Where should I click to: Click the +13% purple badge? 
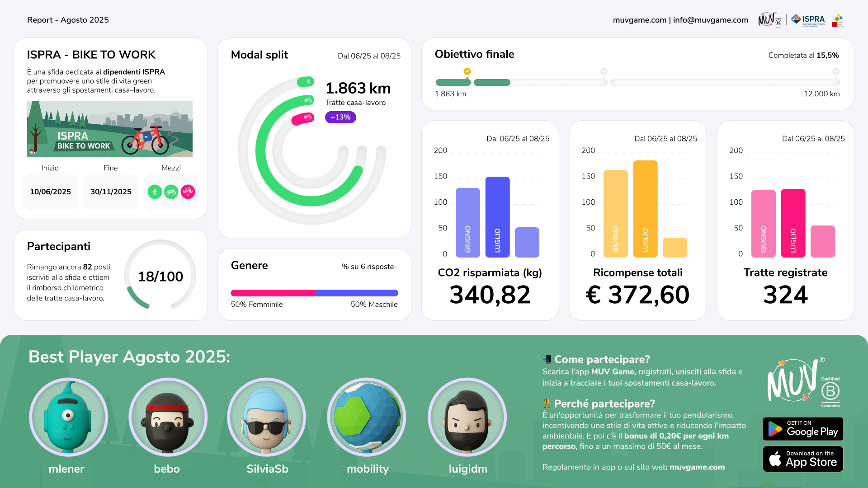click(340, 117)
